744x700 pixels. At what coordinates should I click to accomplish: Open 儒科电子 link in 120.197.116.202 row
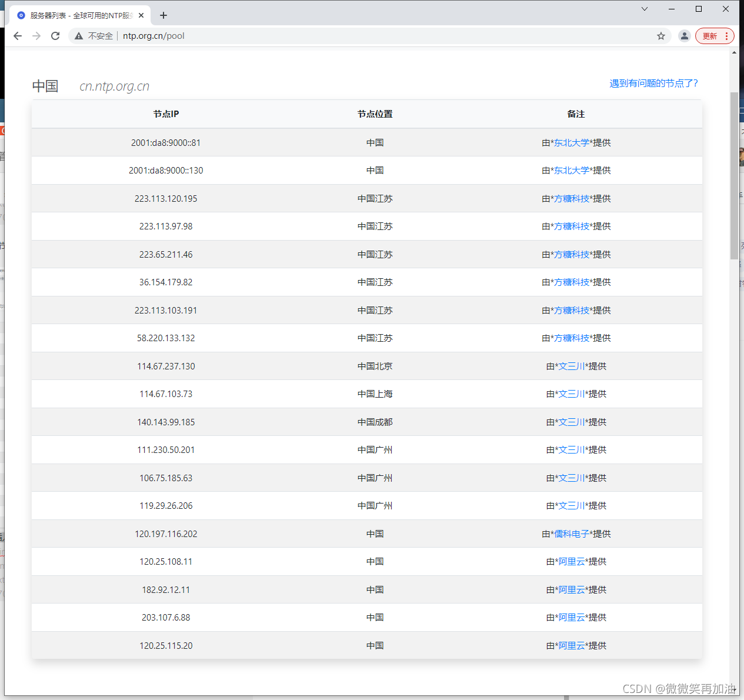572,534
